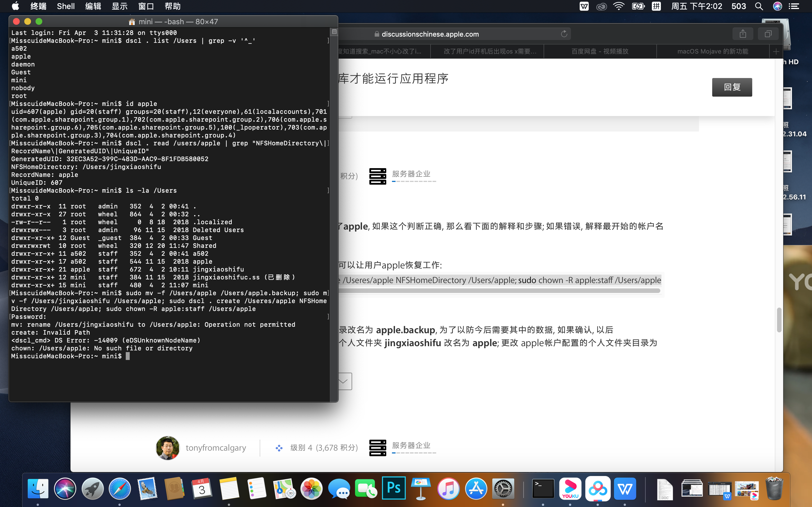
Task: Open the Wi-Fi status menu
Action: (618, 6)
